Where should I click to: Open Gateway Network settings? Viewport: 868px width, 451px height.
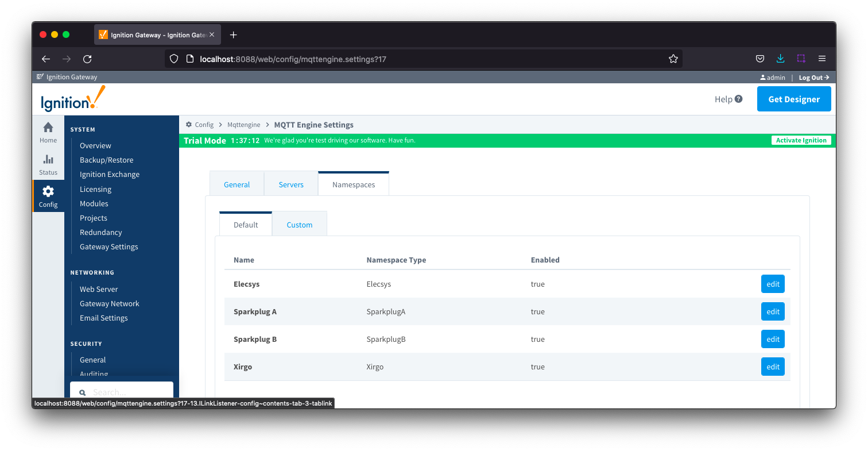[109, 303]
